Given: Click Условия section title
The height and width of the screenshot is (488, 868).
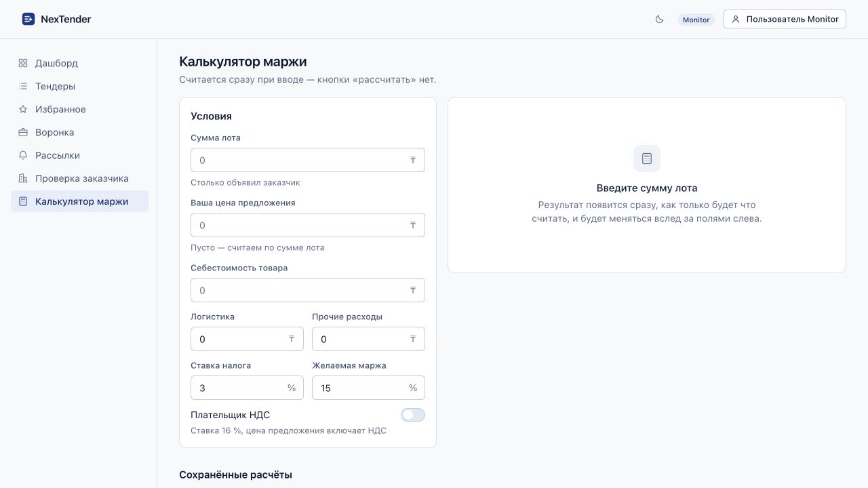Looking at the screenshot, I should [211, 116].
